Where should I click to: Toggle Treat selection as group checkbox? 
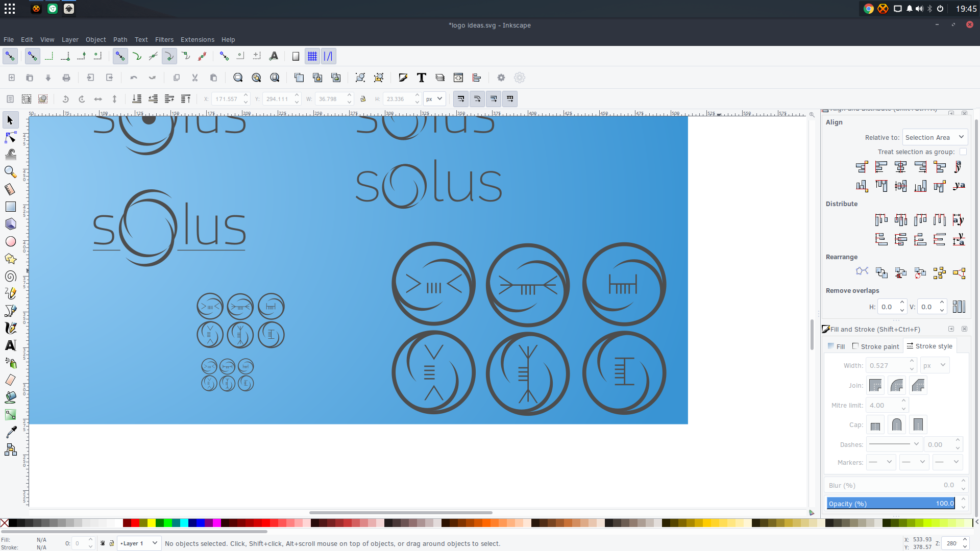(x=963, y=152)
